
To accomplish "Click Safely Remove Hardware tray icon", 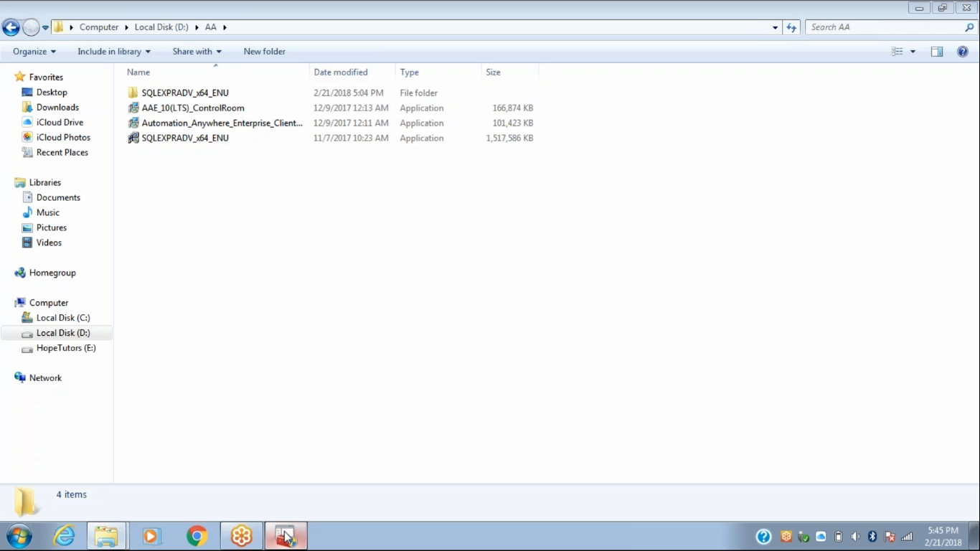I will [x=804, y=537].
